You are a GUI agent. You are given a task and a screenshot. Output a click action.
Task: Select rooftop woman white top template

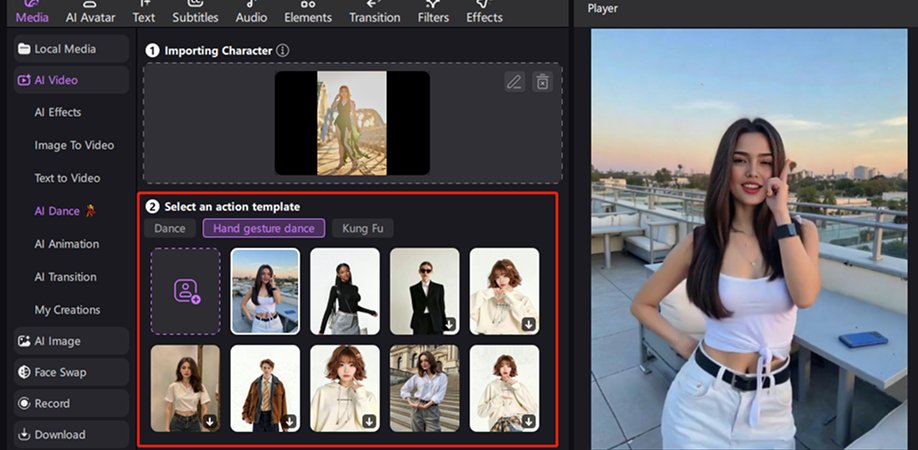pyautogui.click(x=265, y=291)
